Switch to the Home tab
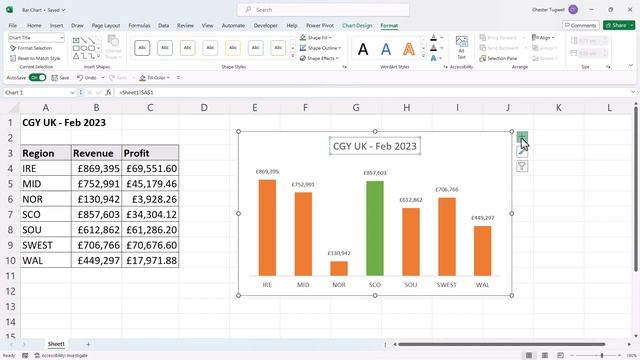Image resolution: width=640 pixels, height=360 pixels. point(34,25)
